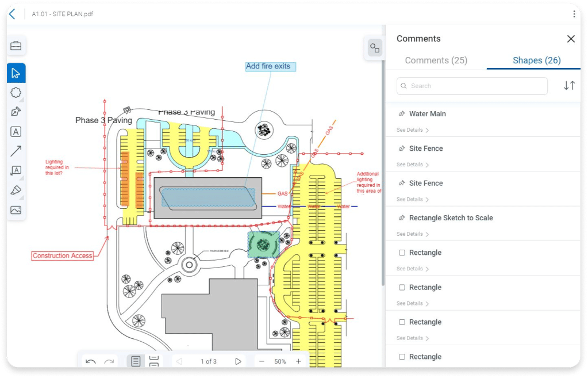Click the back arrow beside file name

pyautogui.click(x=12, y=14)
